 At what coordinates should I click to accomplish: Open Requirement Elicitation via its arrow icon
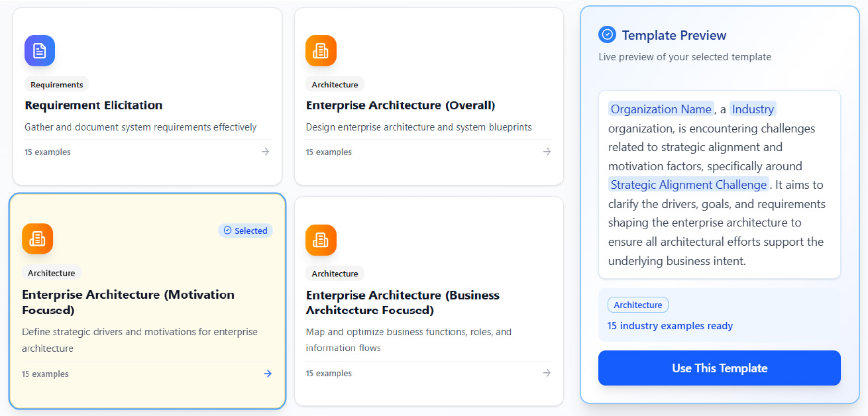[x=265, y=152]
